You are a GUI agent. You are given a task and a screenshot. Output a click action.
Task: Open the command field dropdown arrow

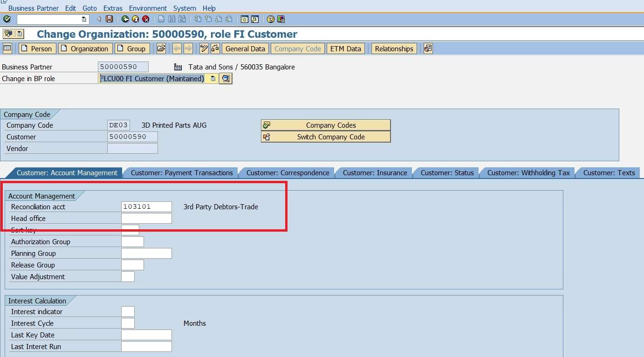(83, 19)
